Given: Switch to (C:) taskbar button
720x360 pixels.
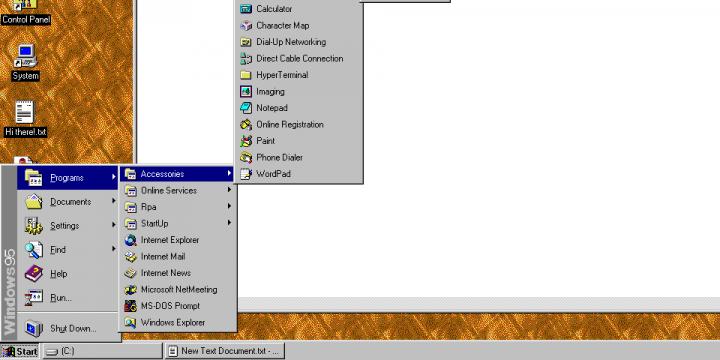Looking at the screenshot, I should pos(102,351).
